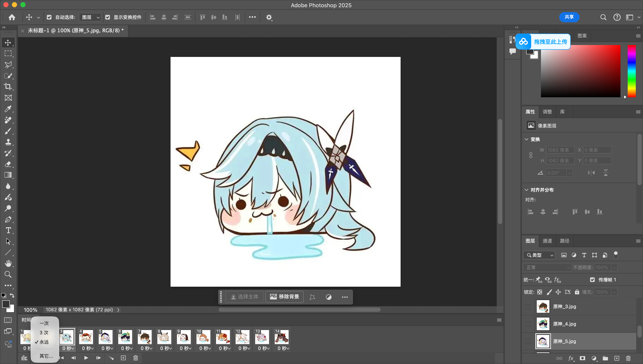Switch to the 通道 tab
Screen dimensions: 643x364
(547, 241)
